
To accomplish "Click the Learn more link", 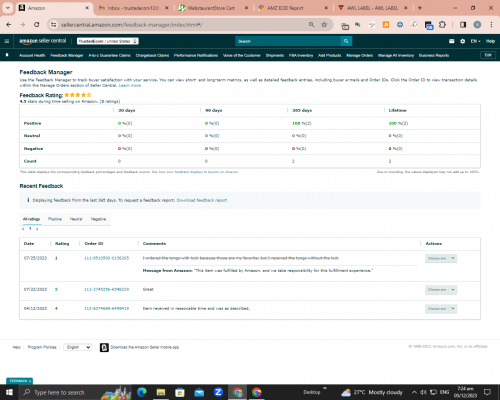I will click(130, 85).
